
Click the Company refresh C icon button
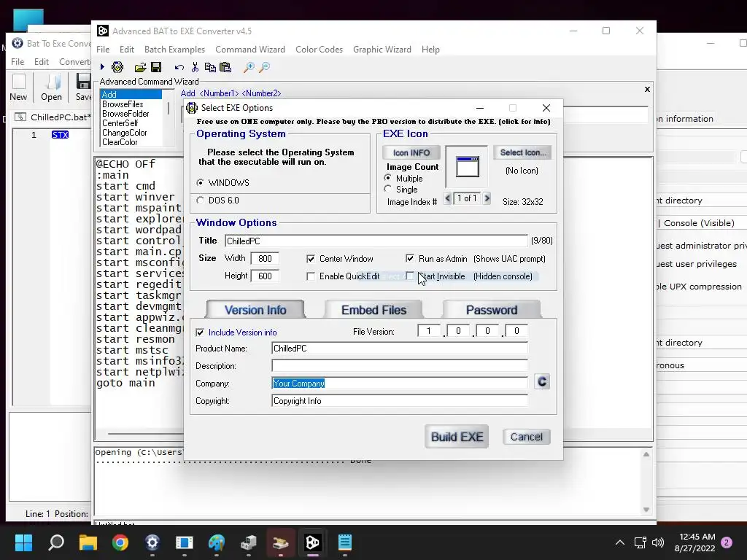(542, 382)
